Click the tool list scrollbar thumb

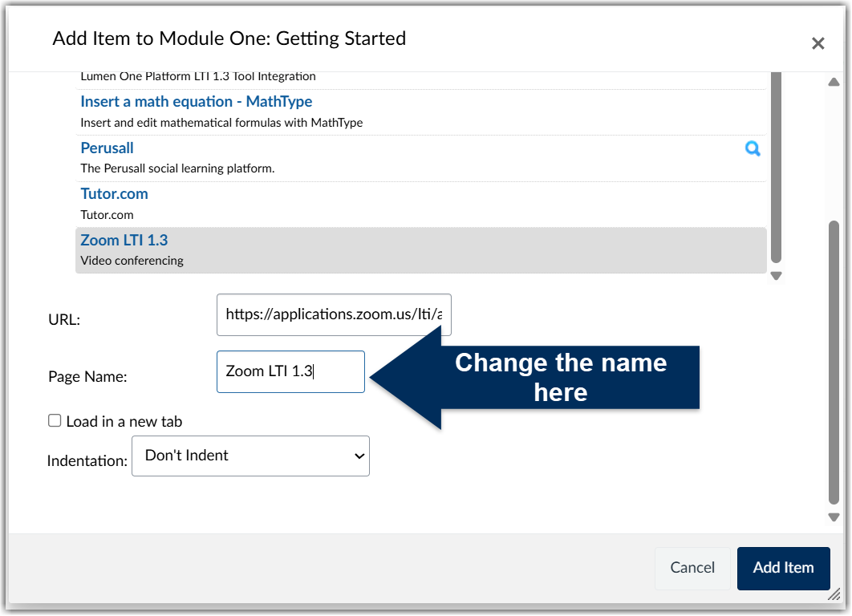[x=777, y=168]
